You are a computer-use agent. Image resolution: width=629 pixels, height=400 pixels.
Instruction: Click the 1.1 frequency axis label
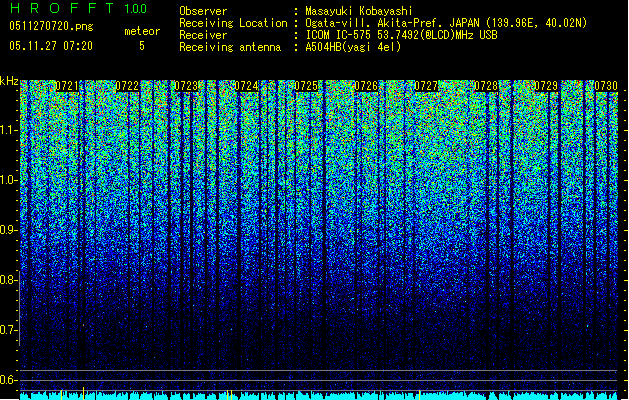click(8, 131)
